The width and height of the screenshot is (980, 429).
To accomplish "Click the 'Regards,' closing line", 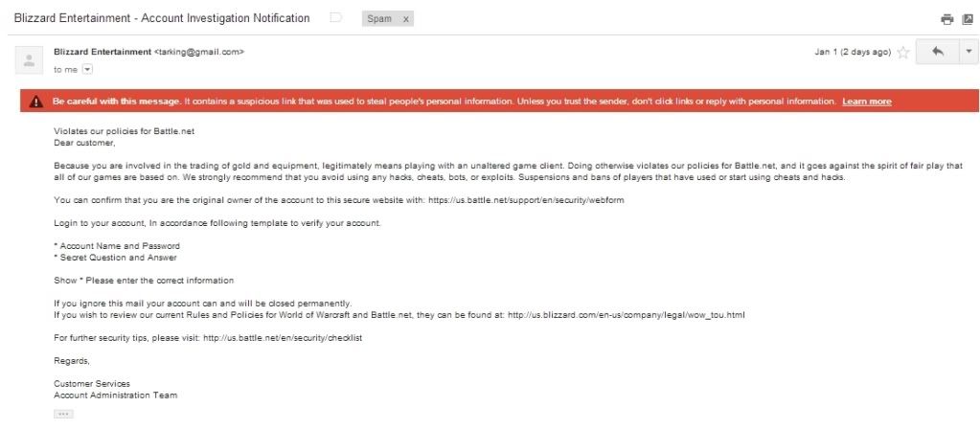I will pos(72,361).
